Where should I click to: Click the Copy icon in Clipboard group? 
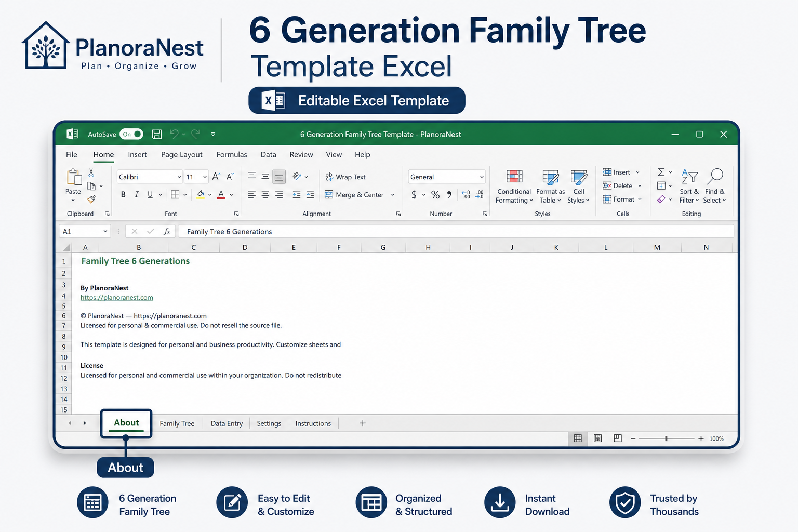point(91,186)
